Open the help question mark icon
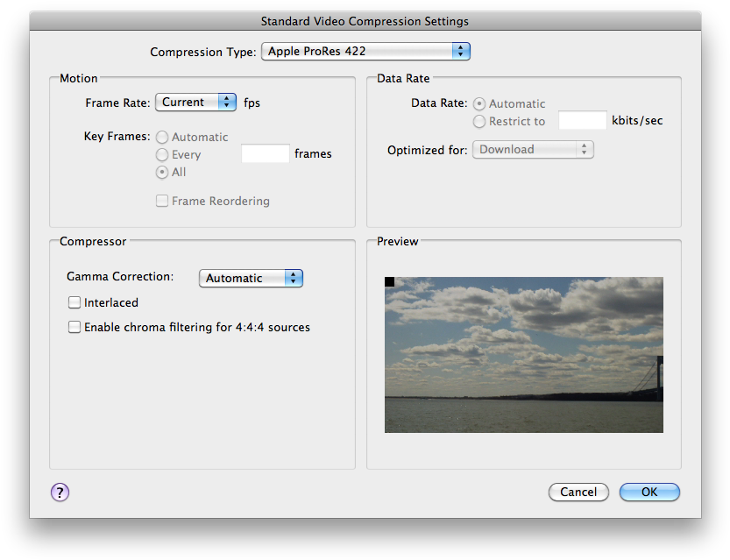Image resolution: width=730 pixels, height=560 pixels. click(x=59, y=493)
